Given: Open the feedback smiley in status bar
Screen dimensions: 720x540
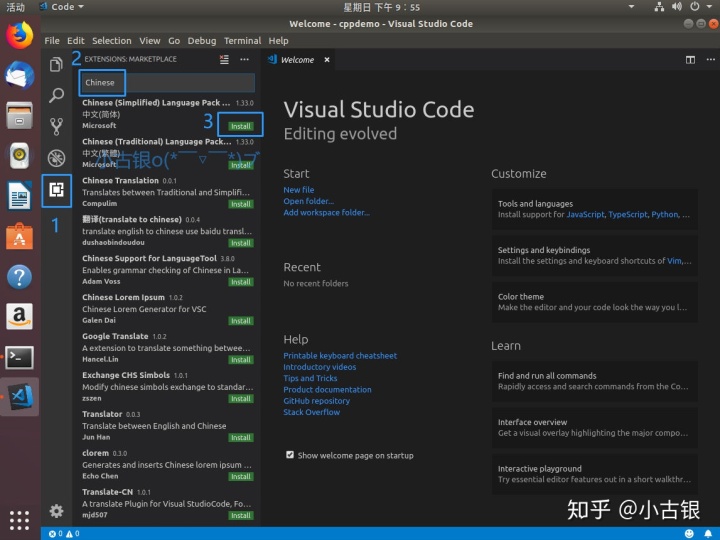Looking at the screenshot, I should pyautogui.click(x=689, y=534).
